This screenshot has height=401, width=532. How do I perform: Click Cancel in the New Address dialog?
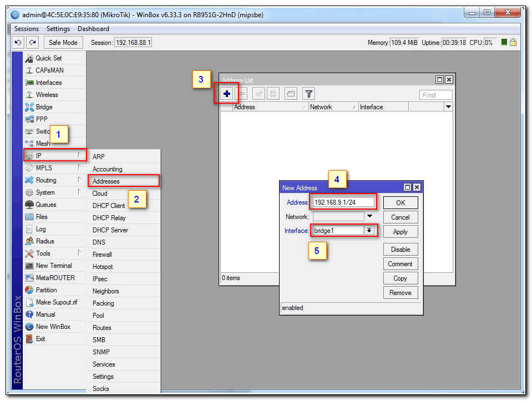point(401,217)
